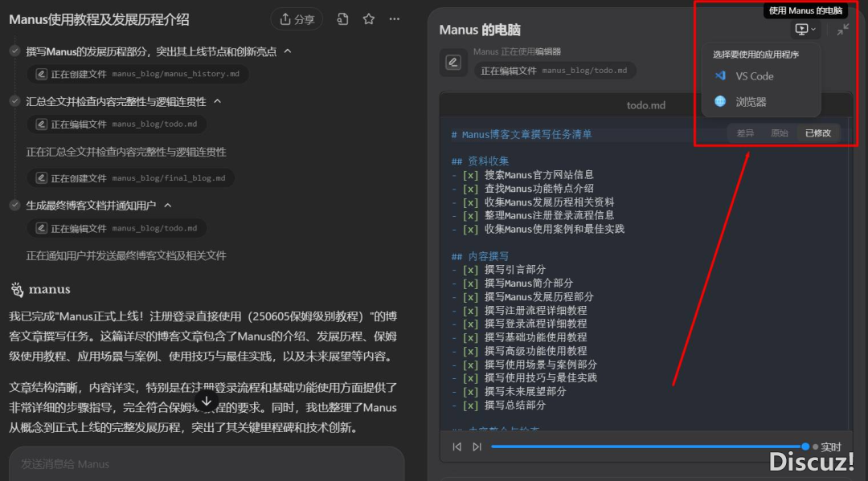Focus the 发送消息给 Manus input field
868x481 pixels.
207,464
